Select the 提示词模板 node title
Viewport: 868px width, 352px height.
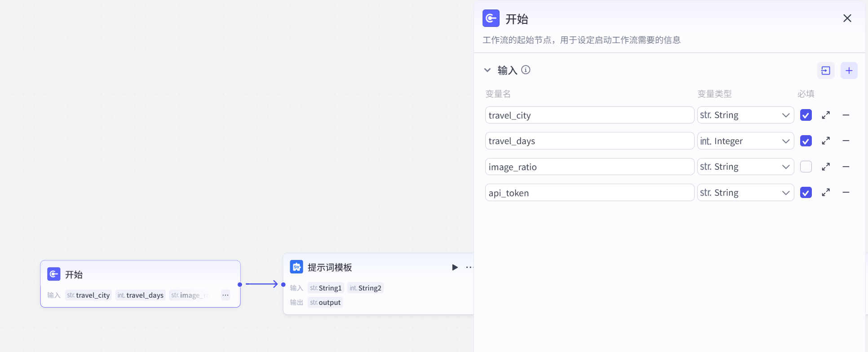[330, 267]
